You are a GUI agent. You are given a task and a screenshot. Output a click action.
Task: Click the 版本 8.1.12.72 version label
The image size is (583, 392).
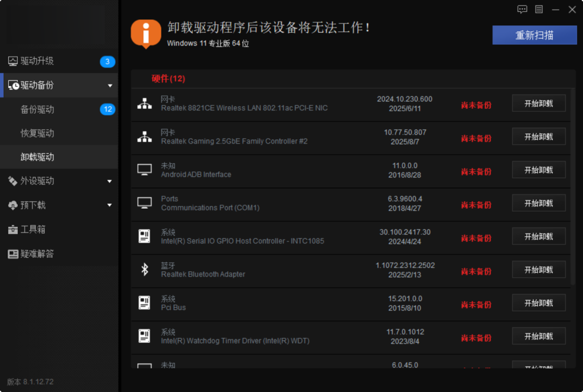pos(30,382)
